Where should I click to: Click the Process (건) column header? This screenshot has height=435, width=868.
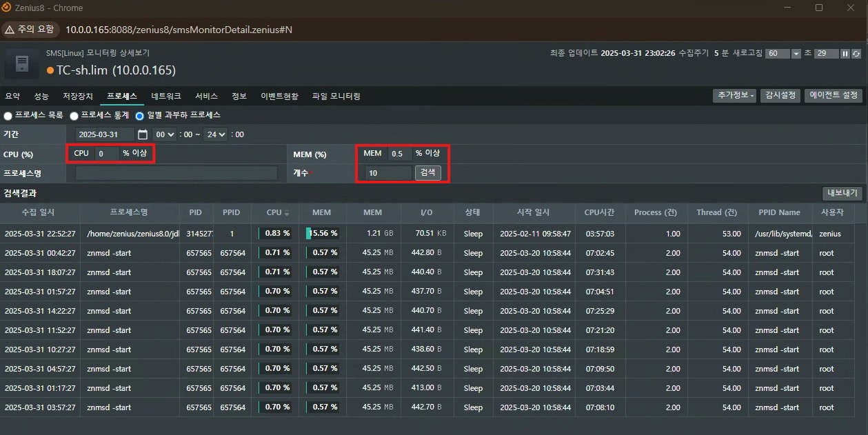click(656, 212)
